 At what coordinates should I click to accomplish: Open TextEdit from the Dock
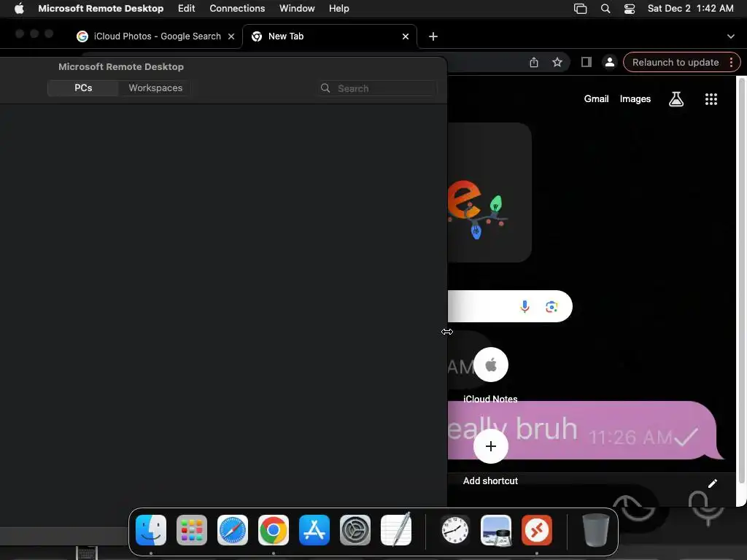click(396, 529)
